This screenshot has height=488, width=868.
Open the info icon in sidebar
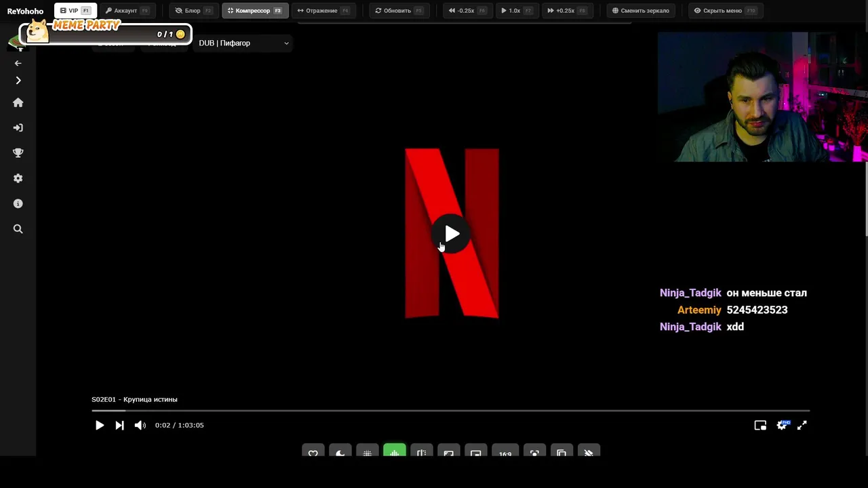point(18,203)
